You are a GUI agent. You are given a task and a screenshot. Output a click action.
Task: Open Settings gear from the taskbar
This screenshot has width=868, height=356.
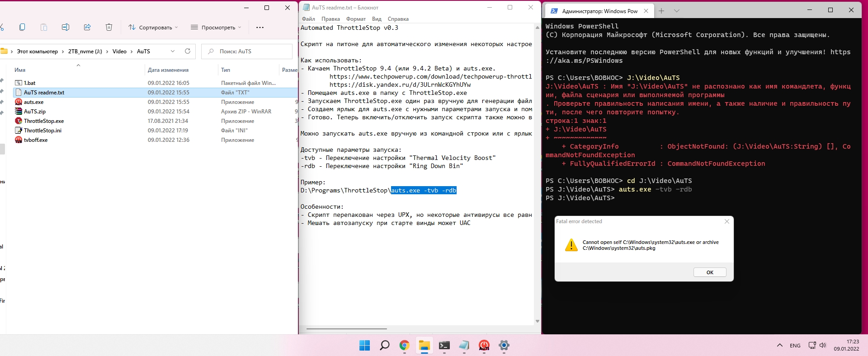click(504, 346)
